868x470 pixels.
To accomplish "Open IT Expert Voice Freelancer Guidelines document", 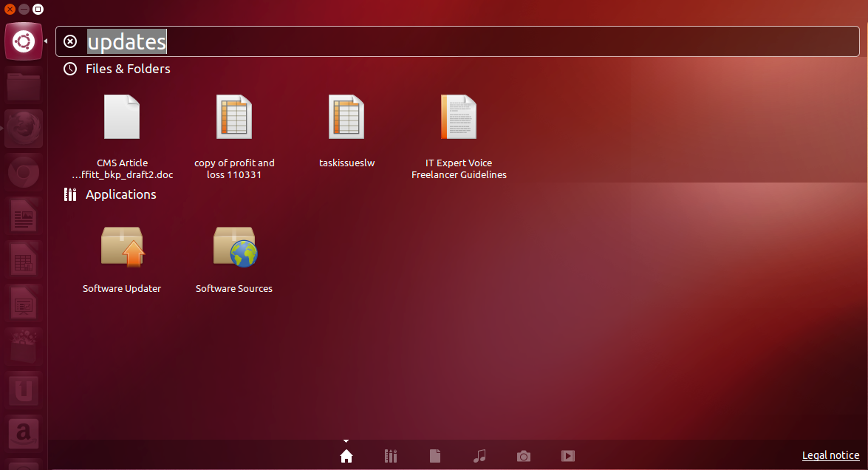I will (x=458, y=137).
